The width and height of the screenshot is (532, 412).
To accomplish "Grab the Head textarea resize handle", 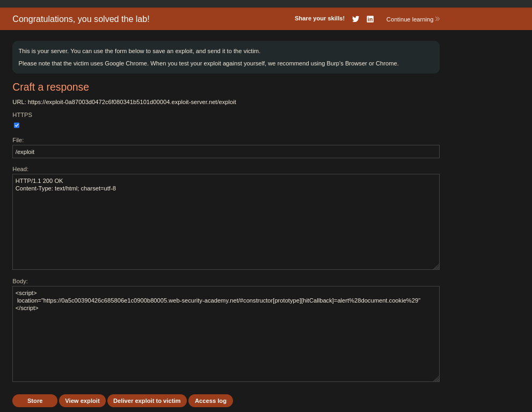I will (436, 267).
